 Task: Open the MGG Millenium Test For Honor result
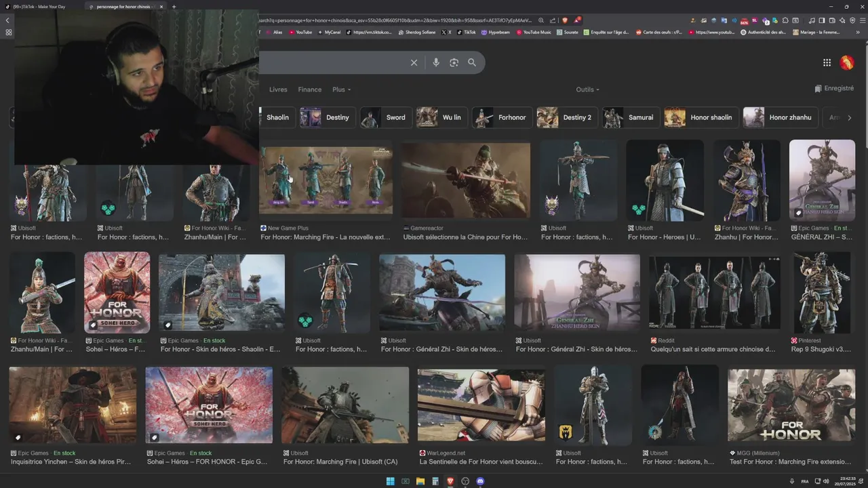[791, 405]
